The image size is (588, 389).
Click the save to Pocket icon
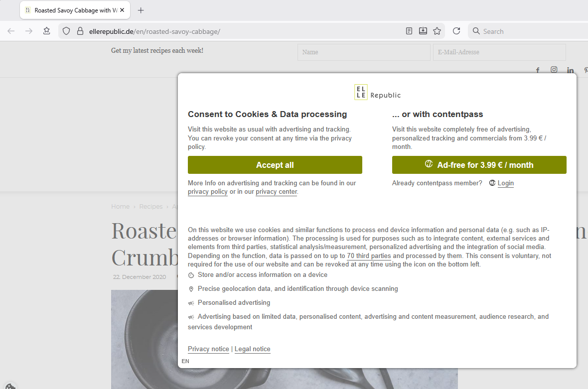pos(423,31)
